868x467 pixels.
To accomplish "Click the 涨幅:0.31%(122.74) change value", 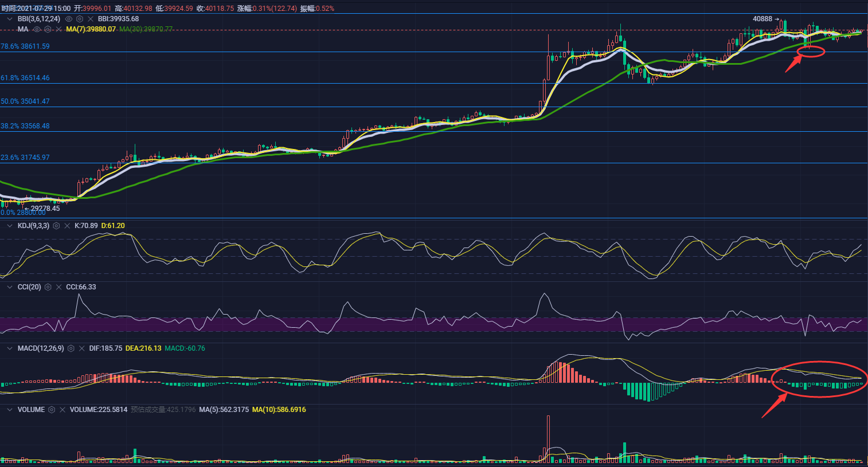I will 267,9.
